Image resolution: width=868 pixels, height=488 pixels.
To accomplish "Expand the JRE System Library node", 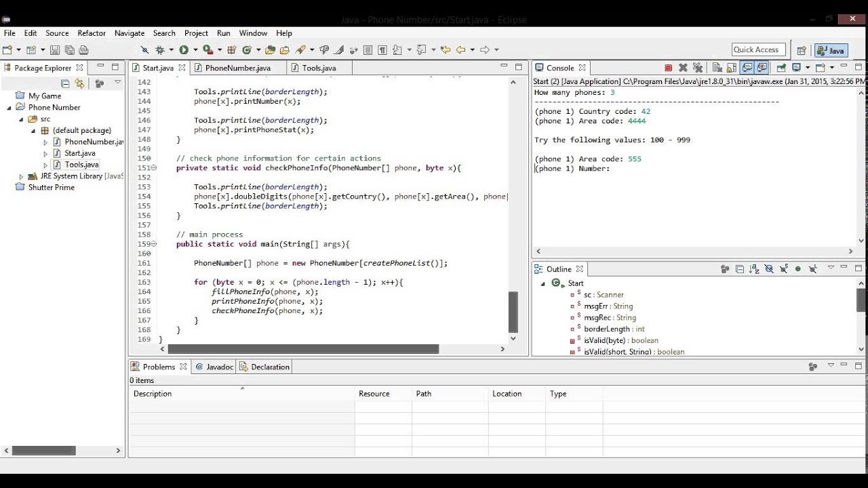I will 21,176.
